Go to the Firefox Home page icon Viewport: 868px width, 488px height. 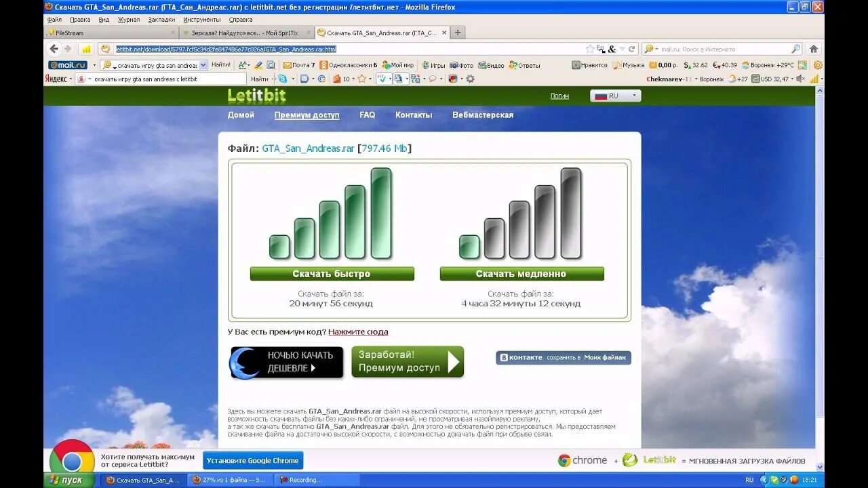pyautogui.click(x=814, y=49)
